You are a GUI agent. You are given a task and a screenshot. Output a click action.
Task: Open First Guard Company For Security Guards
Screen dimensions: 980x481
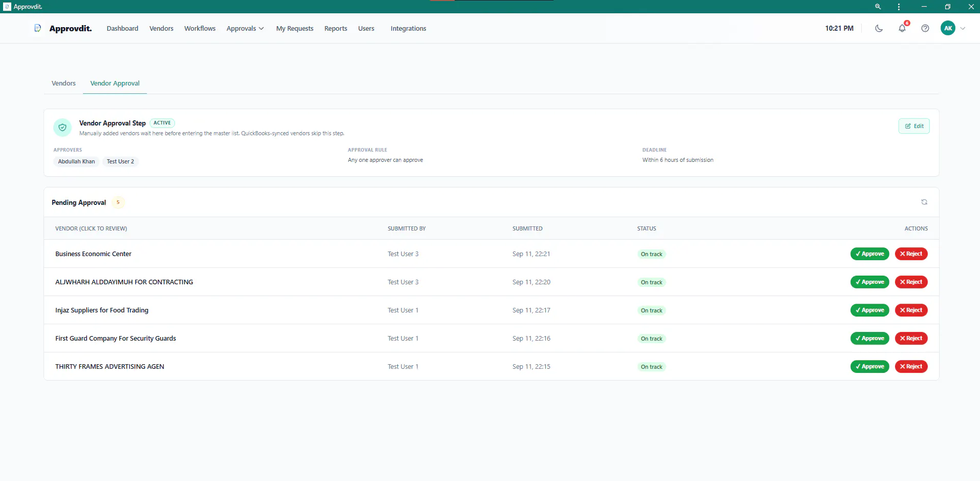tap(116, 338)
